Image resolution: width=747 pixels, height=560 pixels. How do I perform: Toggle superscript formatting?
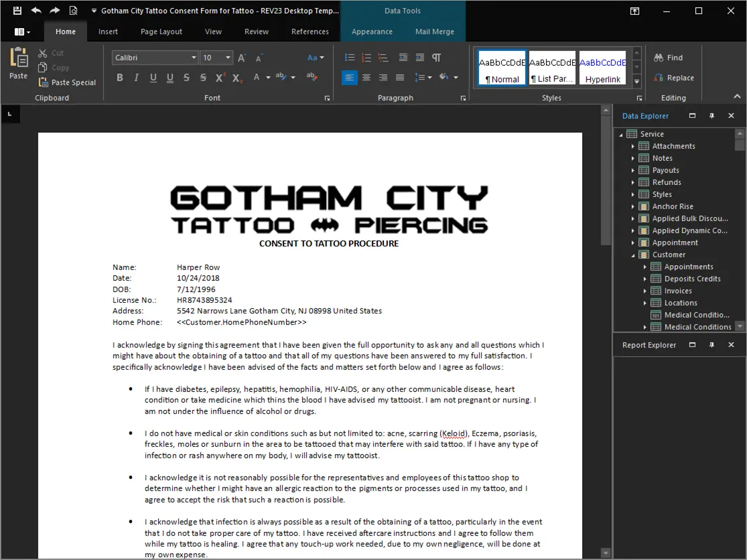coord(220,78)
